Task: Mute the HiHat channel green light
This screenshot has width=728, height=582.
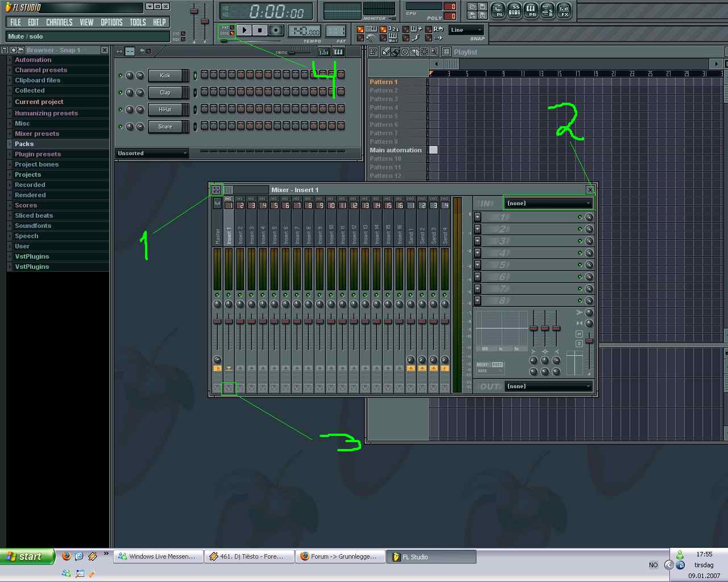Action: [x=120, y=109]
